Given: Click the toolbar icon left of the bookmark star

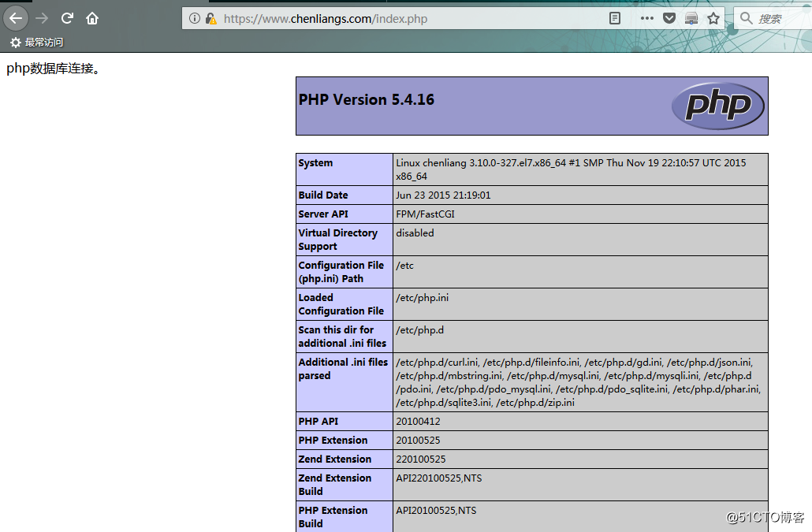Looking at the screenshot, I should click(691, 19).
